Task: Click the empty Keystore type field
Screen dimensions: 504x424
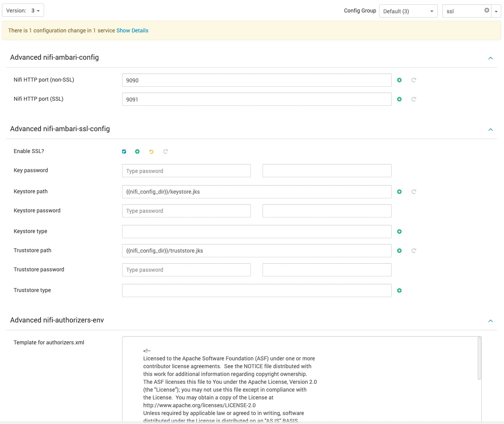Action: tap(257, 232)
